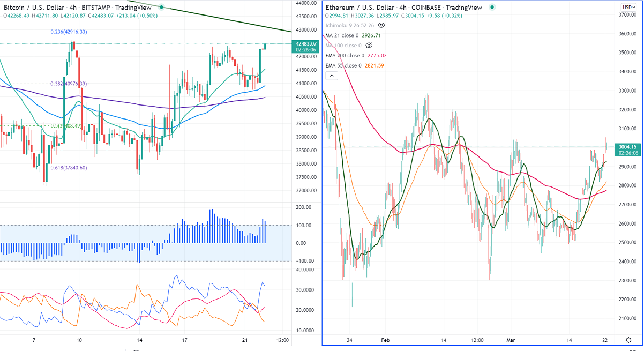Click the COINBASE exchange label

pos(426,8)
